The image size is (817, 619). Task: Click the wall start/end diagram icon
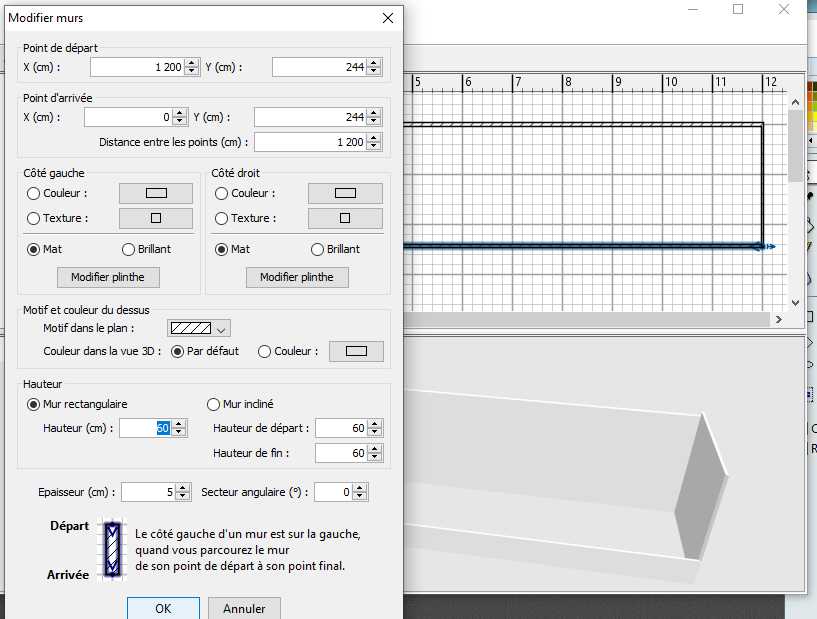pyautogui.click(x=113, y=550)
